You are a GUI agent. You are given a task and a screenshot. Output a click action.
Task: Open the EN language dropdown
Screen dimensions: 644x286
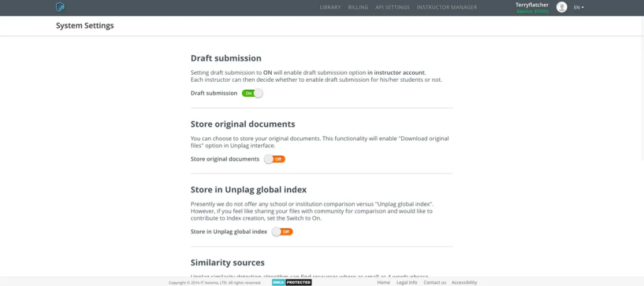pos(579,8)
